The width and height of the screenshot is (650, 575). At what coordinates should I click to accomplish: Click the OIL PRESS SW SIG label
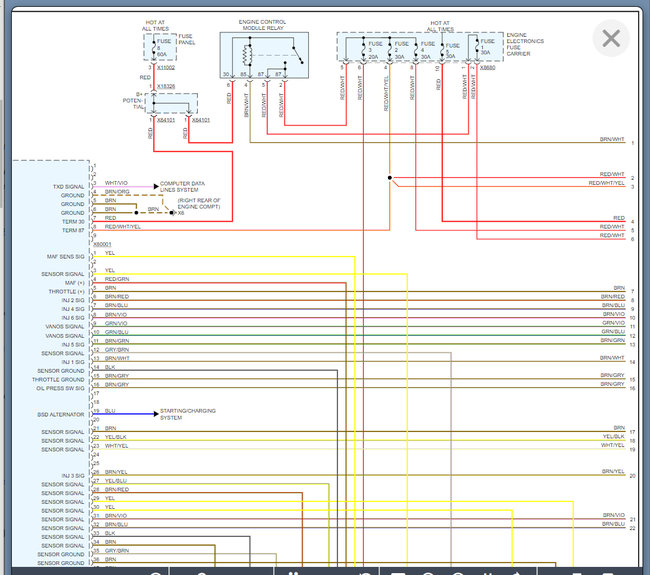[x=60, y=388]
